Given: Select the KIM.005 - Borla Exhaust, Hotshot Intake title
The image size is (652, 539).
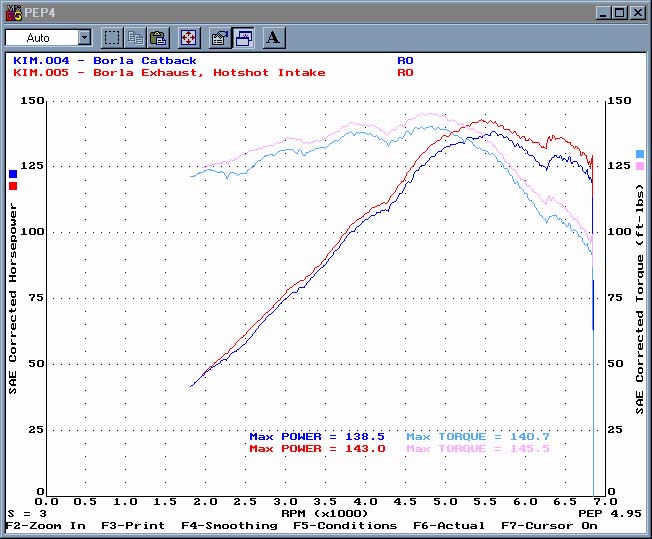Looking at the screenshot, I should click(x=169, y=73).
